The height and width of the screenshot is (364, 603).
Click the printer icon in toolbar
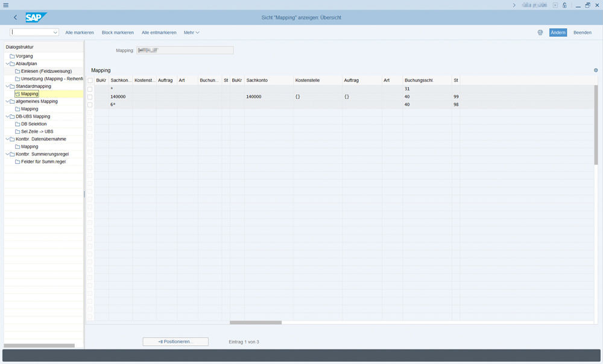[x=540, y=33]
